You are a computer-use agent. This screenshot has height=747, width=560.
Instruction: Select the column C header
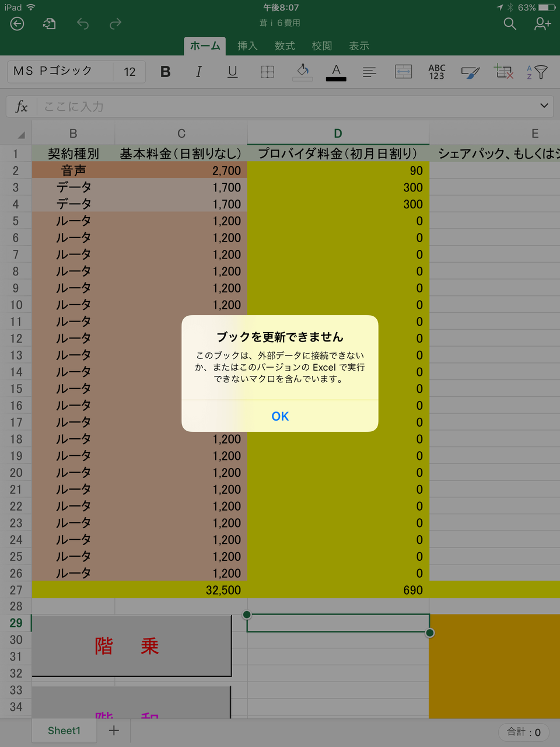tap(181, 134)
